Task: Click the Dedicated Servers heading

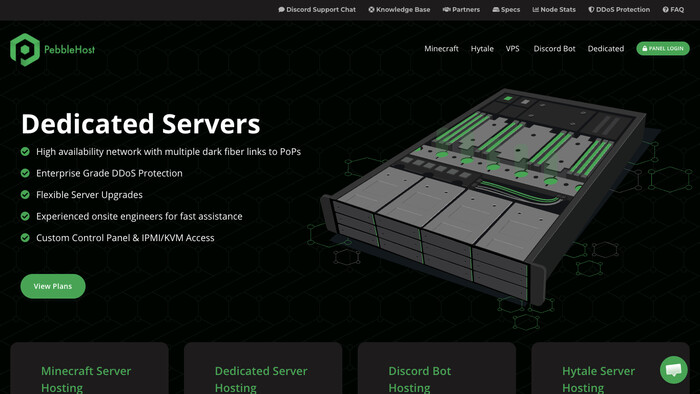Action: coord(141,124)
